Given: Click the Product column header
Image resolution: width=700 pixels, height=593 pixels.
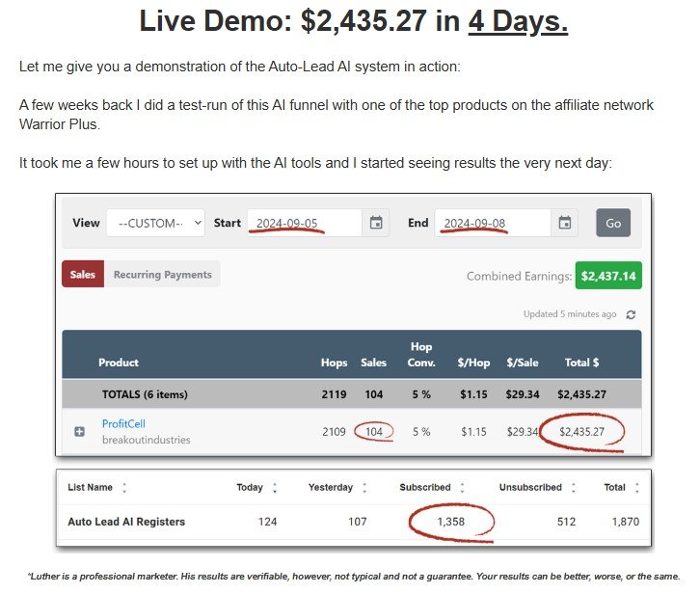Looking at the screenshot, I should [x=119, y=363].
